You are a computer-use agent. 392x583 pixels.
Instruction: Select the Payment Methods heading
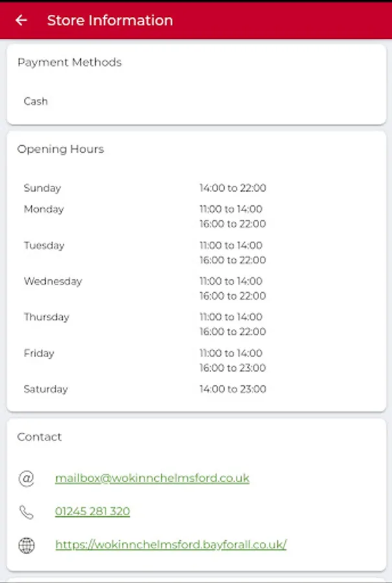[69, 62]
